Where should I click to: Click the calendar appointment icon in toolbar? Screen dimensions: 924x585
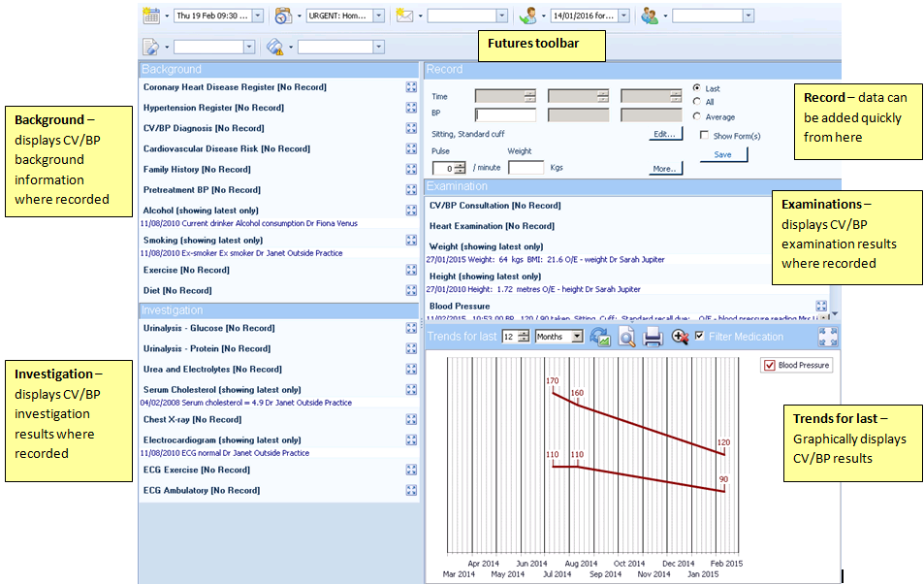click(152, 16)
